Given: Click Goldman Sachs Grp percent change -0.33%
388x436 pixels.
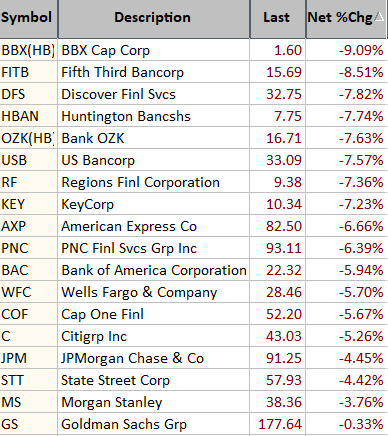Looking at the screenshot, I should click(361, 424).
